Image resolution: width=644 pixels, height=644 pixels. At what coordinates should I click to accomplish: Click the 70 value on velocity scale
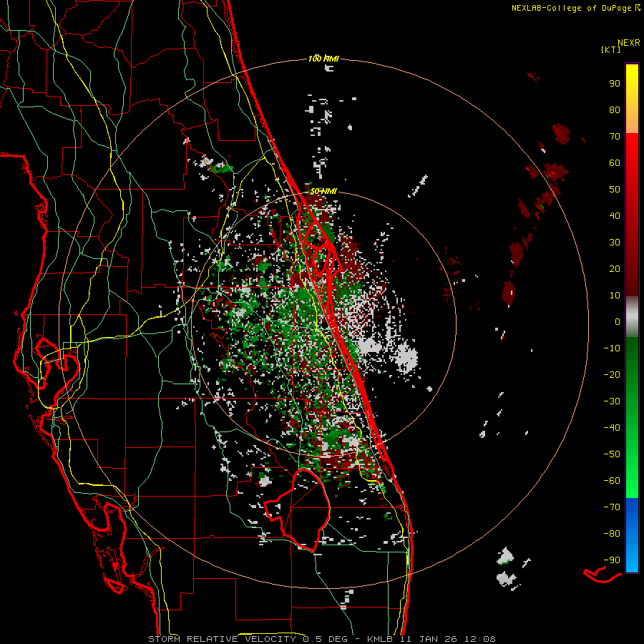615,137
